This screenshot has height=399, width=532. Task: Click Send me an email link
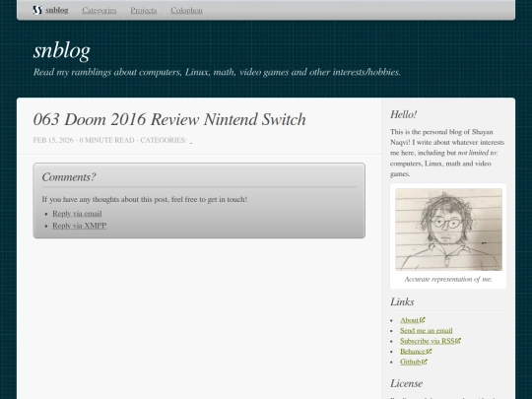tap(427, 330)
